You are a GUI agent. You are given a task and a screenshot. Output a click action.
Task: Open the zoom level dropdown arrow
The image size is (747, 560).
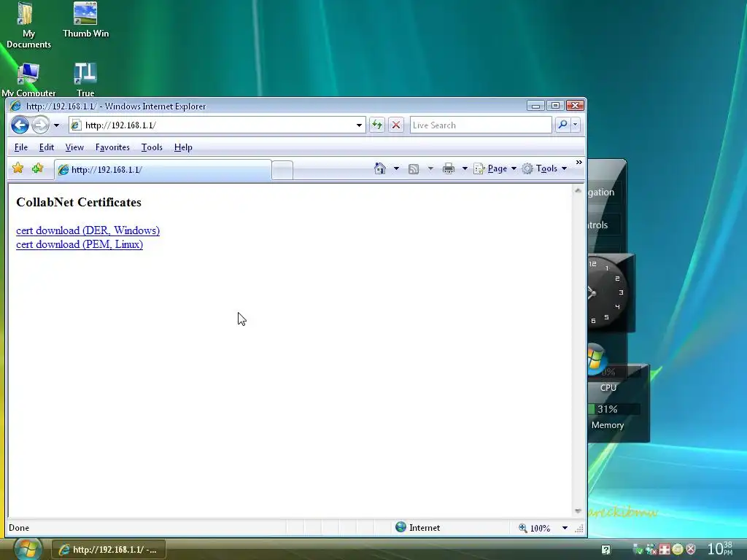coord(565,528)
